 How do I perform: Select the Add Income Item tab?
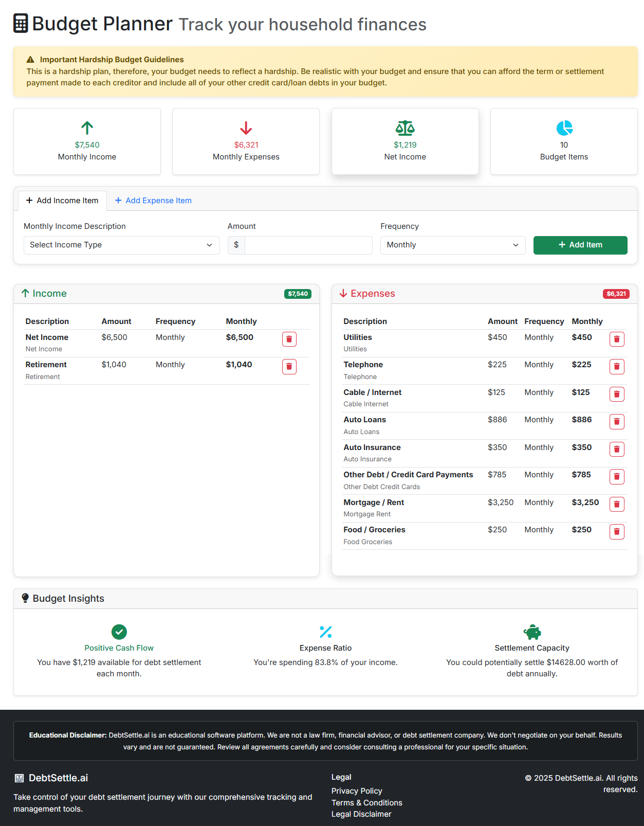tap(62, 201)
